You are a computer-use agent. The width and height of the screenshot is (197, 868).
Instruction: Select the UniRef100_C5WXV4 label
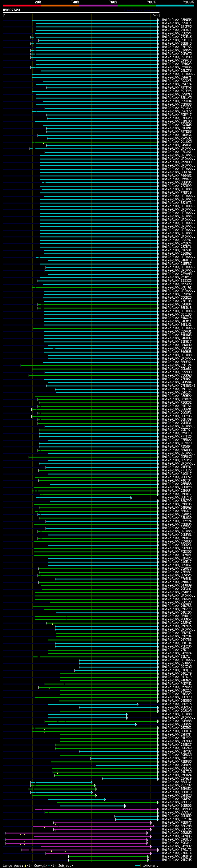(x=177, y=33)
